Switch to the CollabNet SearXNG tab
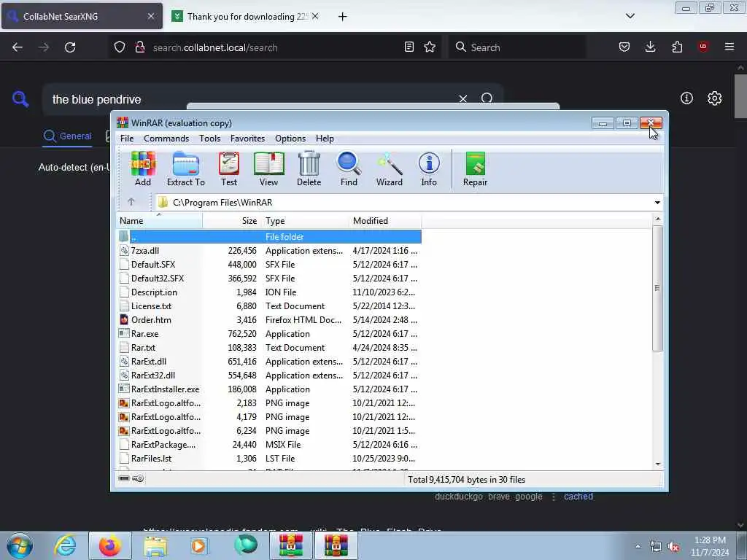The width and height of the screenshot is (747, 560). pos(82,16)
